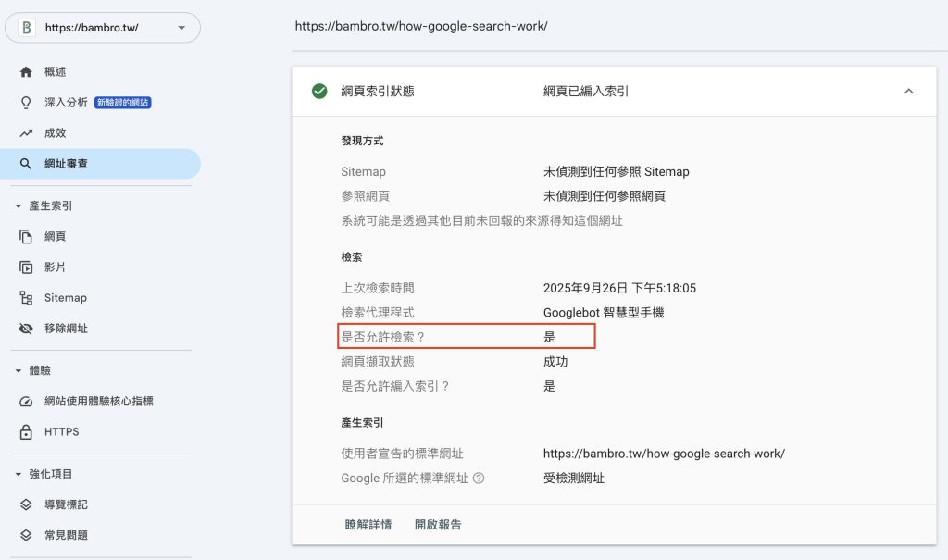
Task: Click the 網頁 pages icon
Action: pos(26,237)
